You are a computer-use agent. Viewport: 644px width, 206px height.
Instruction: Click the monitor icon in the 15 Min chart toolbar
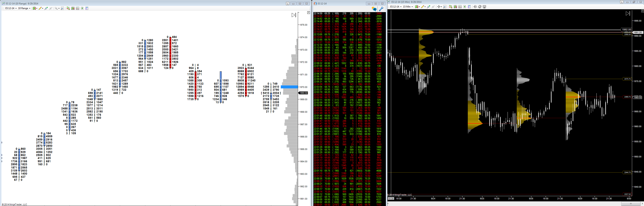(x=484, y=7)
